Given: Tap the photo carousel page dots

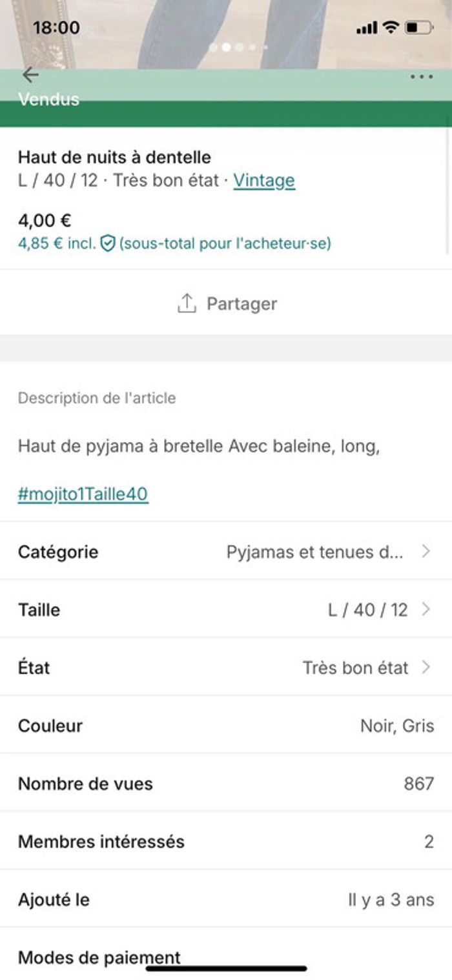Looking at the screenshot, I should 238,47.
